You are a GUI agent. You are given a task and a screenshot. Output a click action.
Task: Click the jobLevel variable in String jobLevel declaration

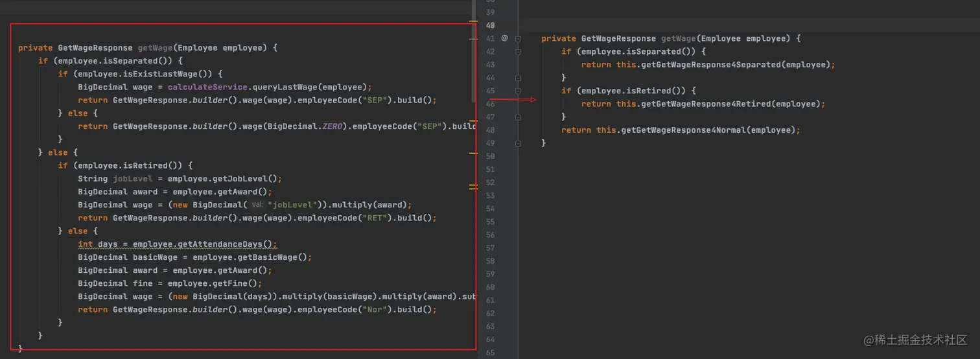click(x=133, y=179)
